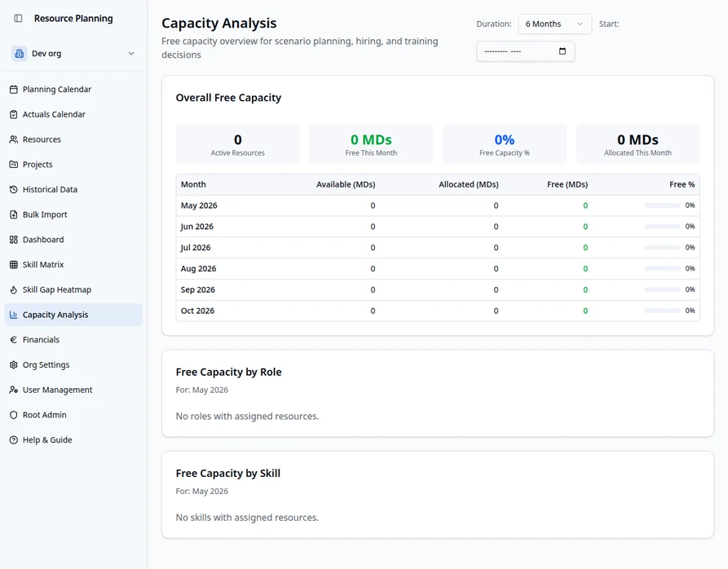This screenshot has width=728, height=569.
Task: Select the Jul 2026 row label
Action: (x=196, y=247)
